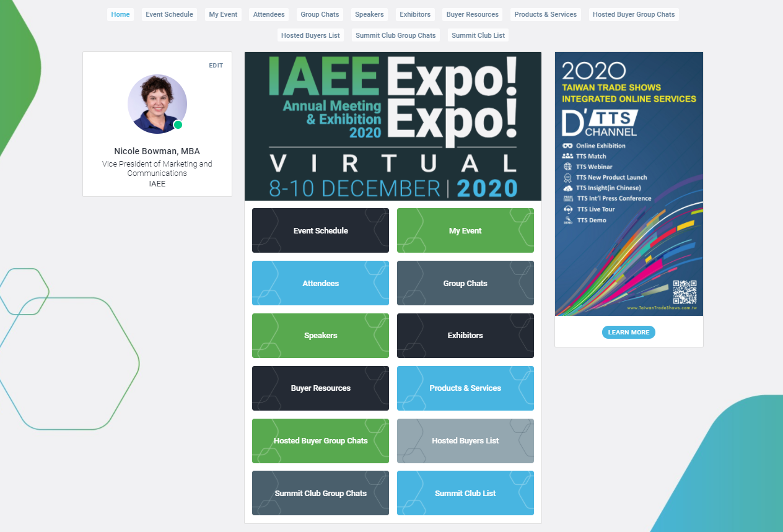Click the QR code in the ad

tap(685, 292)
